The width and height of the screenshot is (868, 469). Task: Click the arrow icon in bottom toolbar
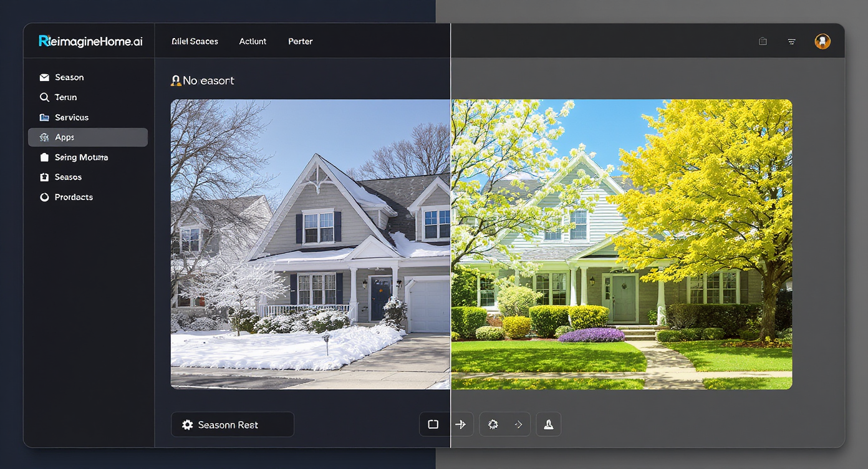(x=460, y=424)
